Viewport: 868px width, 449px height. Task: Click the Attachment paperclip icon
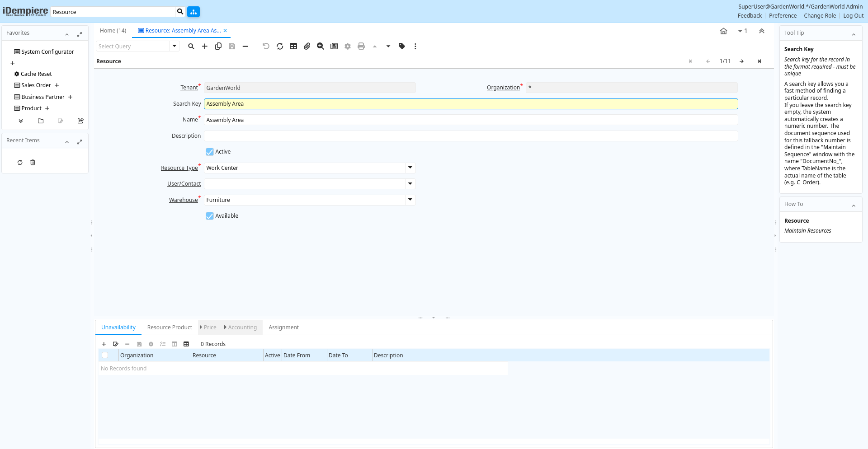point(307,47)
